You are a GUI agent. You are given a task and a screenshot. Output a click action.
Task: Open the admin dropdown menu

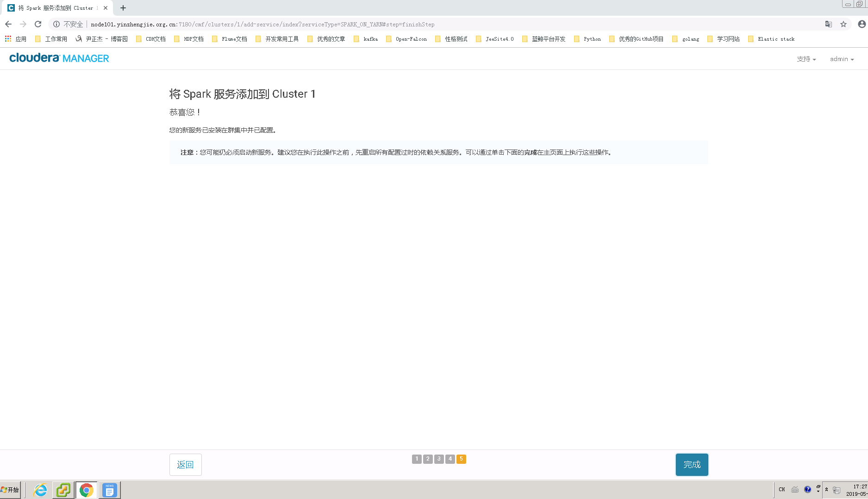tap(842, 59)
